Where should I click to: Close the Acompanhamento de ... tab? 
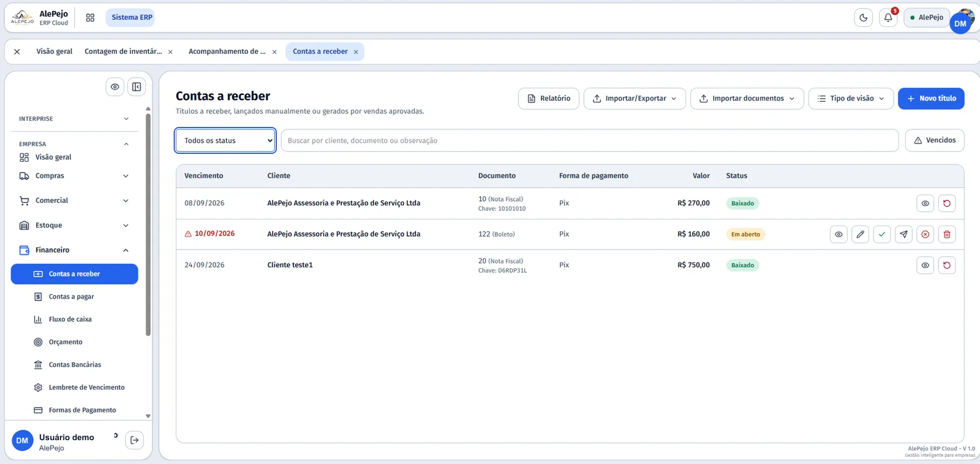pyautogui.click(x=274, y=52)
